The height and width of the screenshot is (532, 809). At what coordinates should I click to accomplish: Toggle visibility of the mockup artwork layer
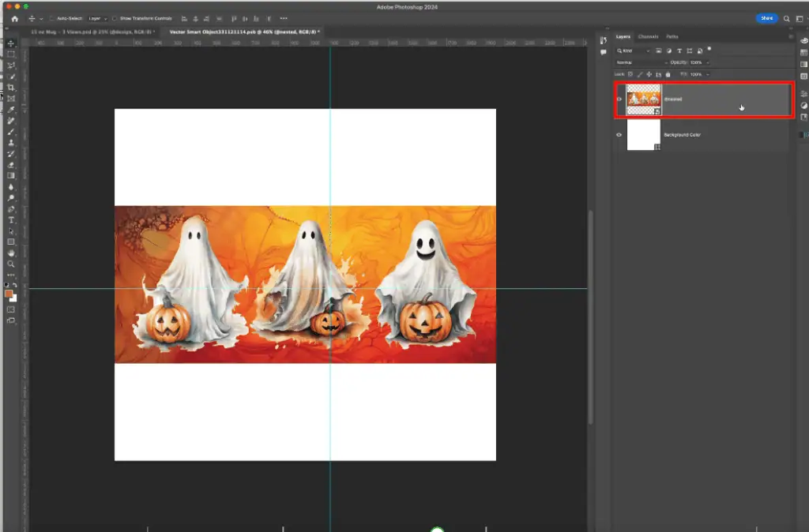click(x=619, y=99)
